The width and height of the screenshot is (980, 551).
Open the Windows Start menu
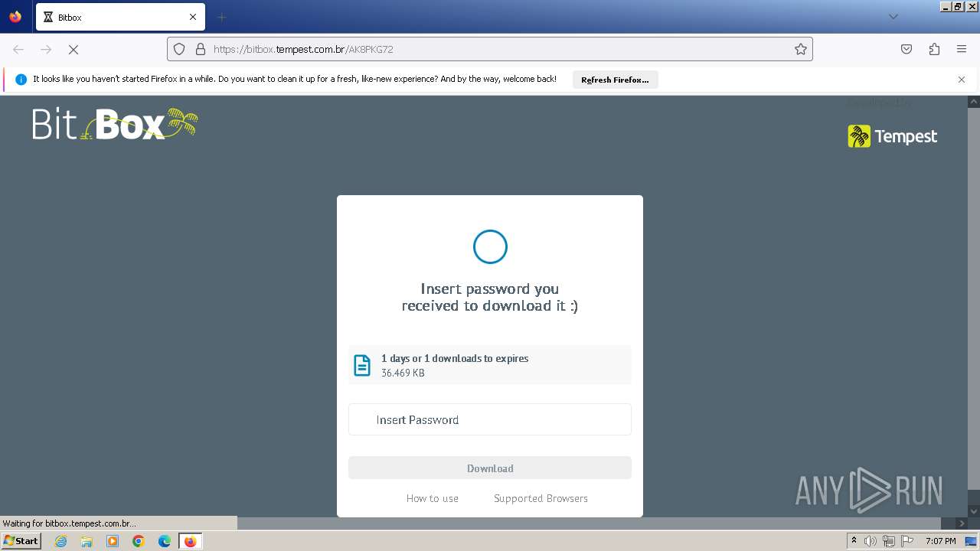21,541
